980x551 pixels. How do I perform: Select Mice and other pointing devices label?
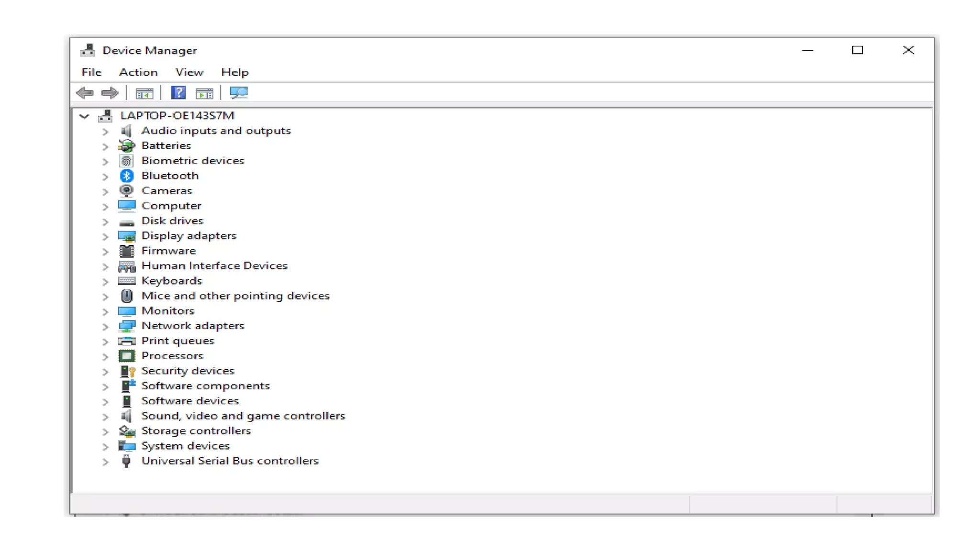click(x=235, y=296)
